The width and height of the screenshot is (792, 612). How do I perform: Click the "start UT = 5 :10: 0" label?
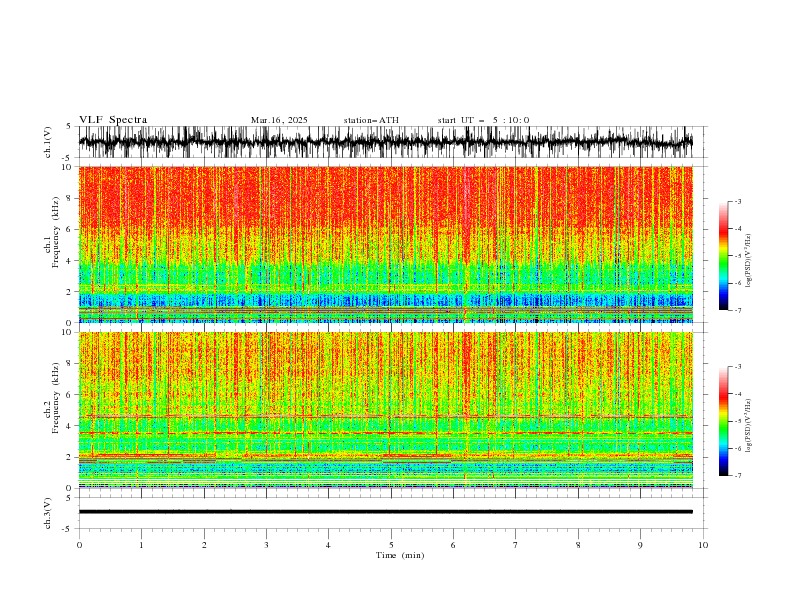[483, 120]
